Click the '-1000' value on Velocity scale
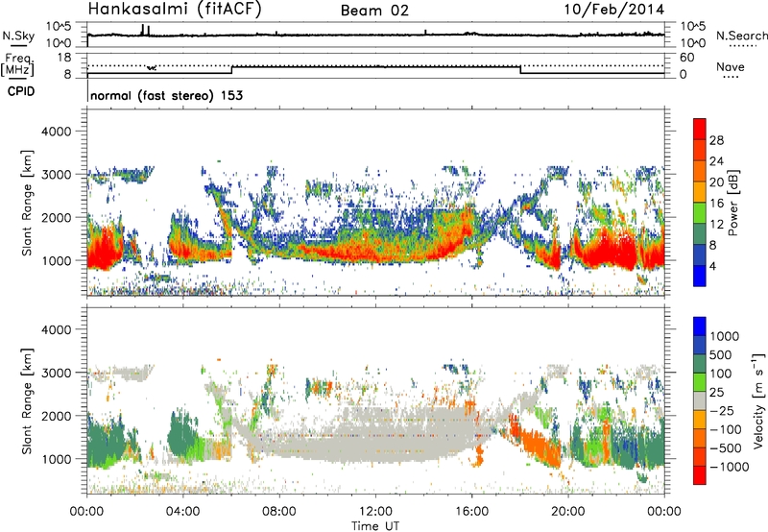The image size is (768, 532). coord(730,467)
